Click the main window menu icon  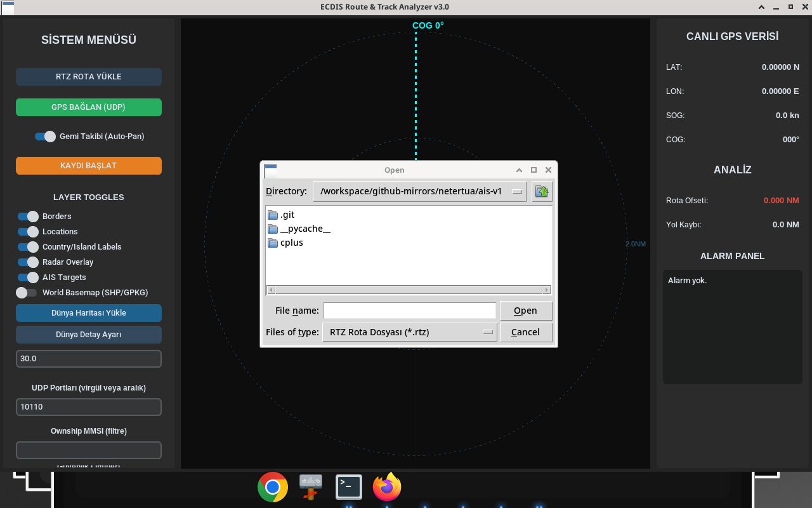tap(8, 8)
